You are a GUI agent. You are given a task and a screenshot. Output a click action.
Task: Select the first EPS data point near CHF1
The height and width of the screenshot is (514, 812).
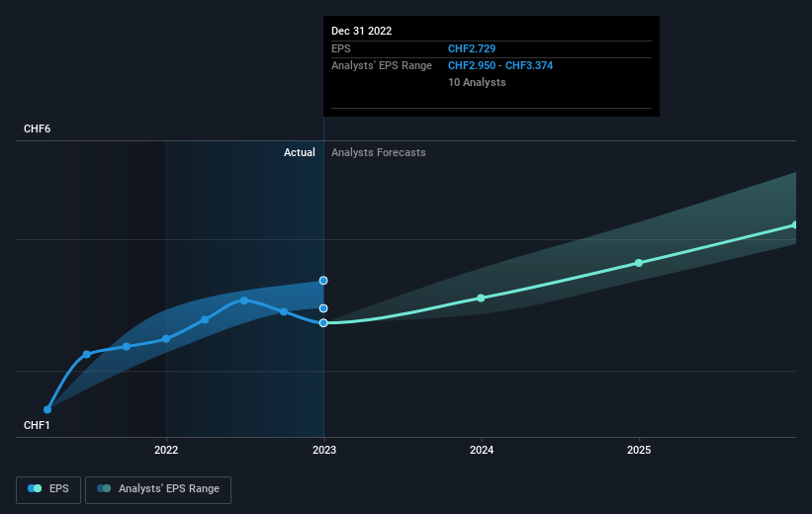coord(47,409)
